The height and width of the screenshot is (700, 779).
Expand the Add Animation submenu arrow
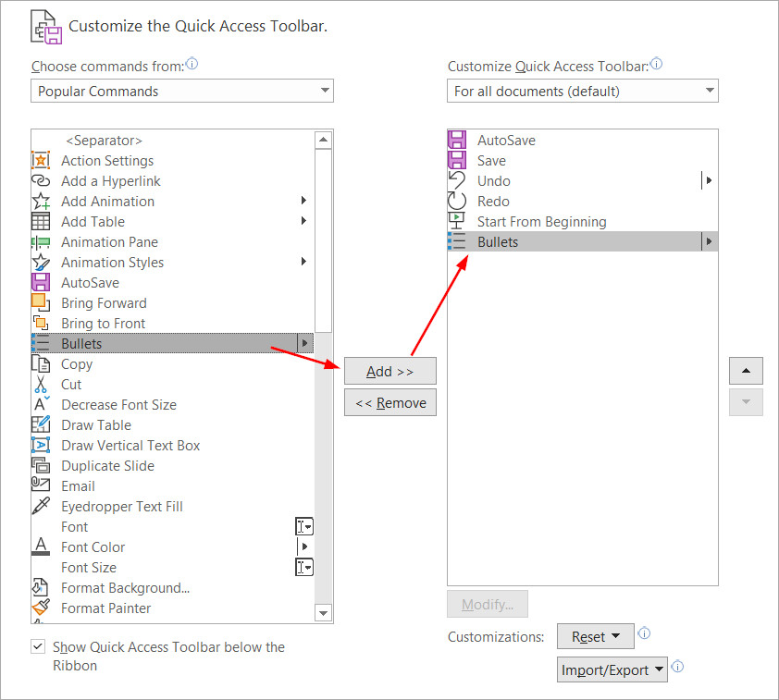(303, 201)
